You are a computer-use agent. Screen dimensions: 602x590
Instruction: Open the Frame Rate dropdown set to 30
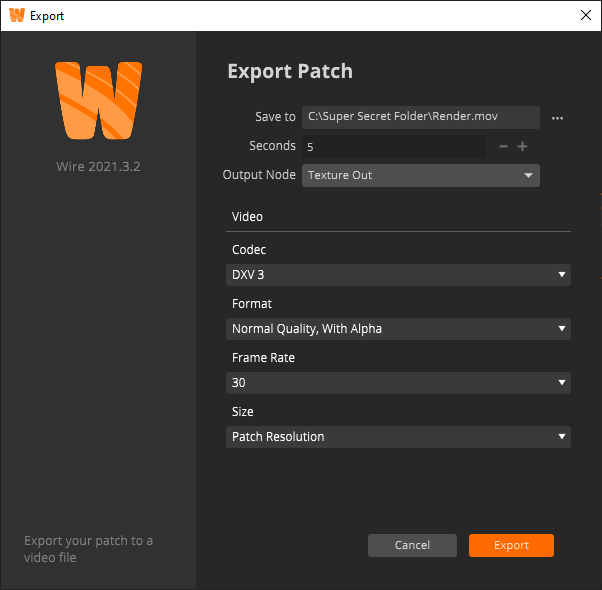pos(398,383)
